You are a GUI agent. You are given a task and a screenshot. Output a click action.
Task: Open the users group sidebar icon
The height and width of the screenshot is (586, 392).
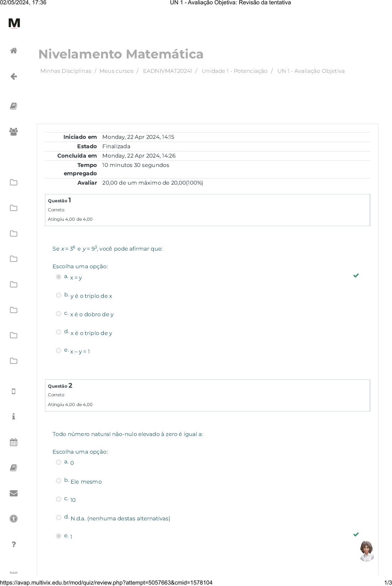(14, 132)
